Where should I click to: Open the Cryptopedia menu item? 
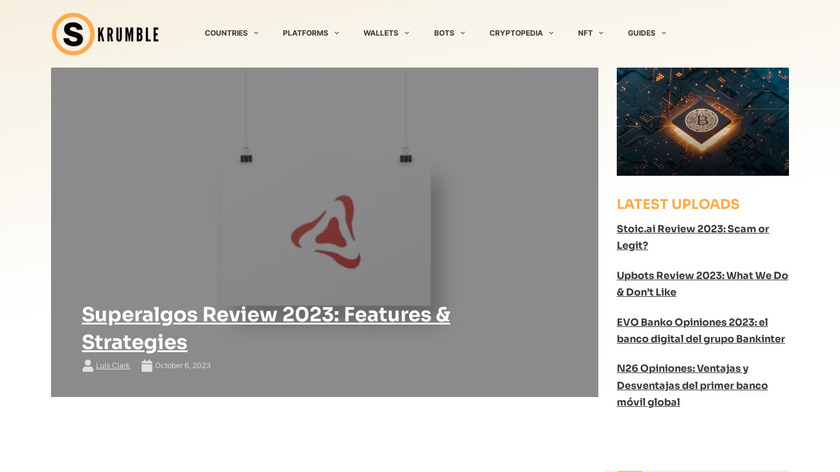pos(515,33)
